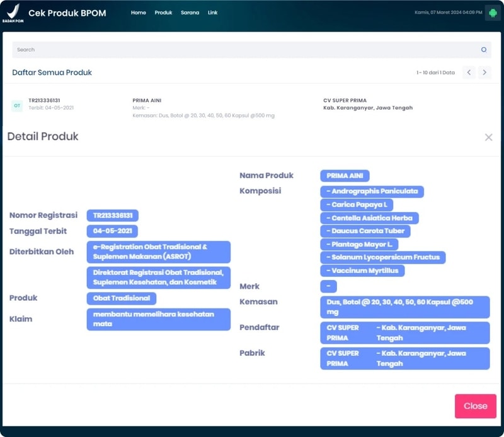Click the membantu memelihara kesehatan mata claim

159,319
